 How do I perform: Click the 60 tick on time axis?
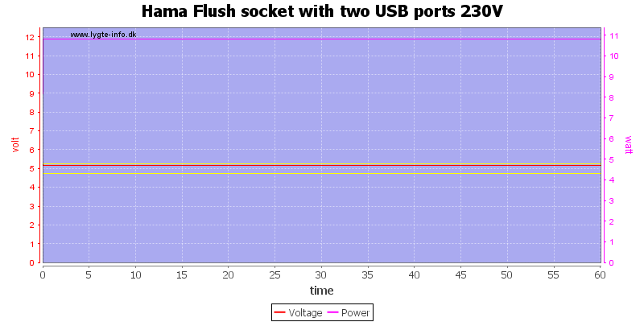coord(601,275)
